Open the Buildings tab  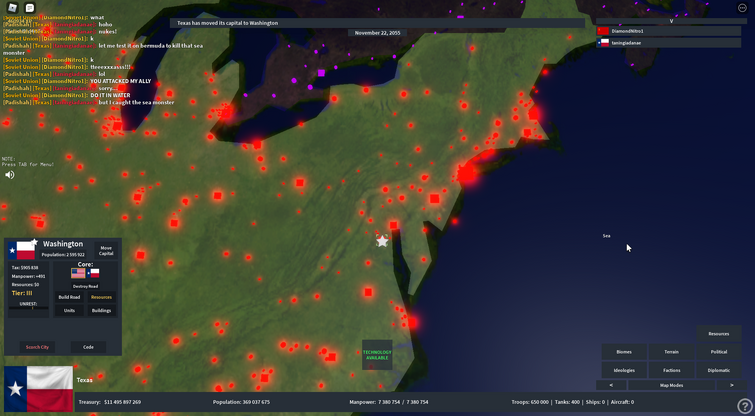tap(101, 311)
